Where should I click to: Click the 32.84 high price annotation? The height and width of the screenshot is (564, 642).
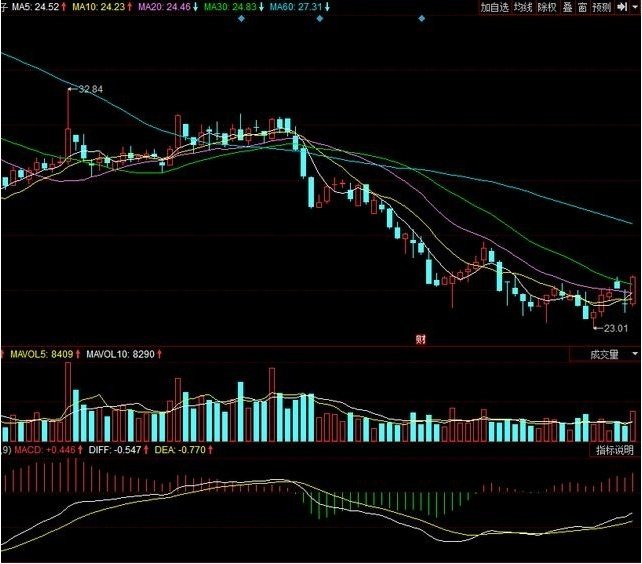(90, 90)
